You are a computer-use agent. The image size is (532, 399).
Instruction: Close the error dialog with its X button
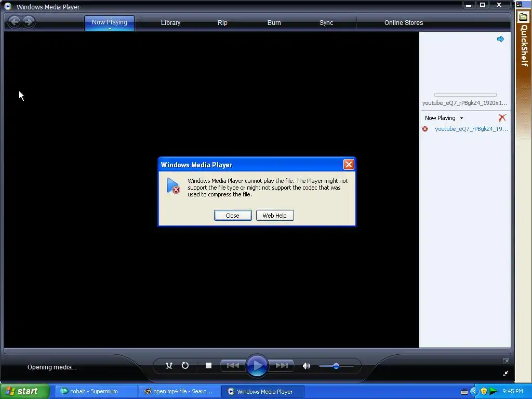349,165
